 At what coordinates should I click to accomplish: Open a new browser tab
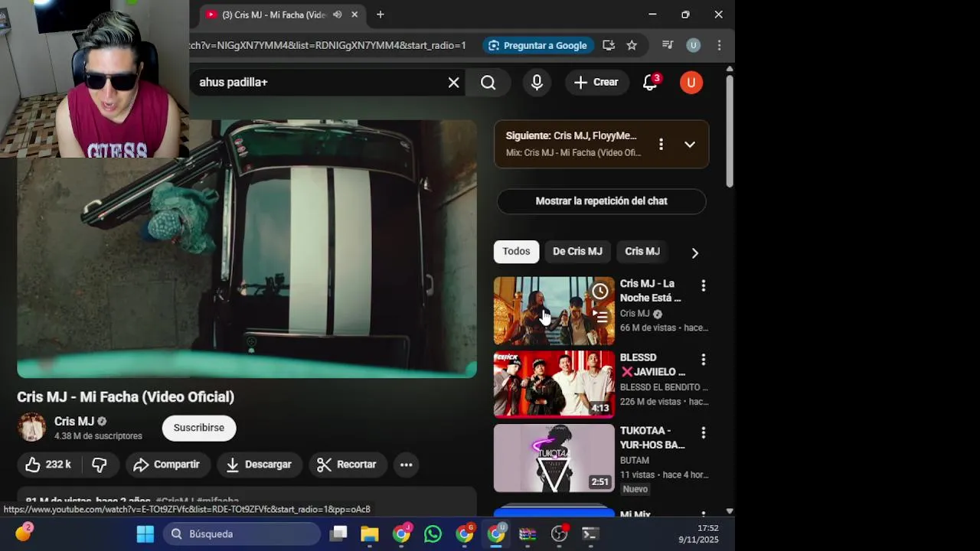380,15
